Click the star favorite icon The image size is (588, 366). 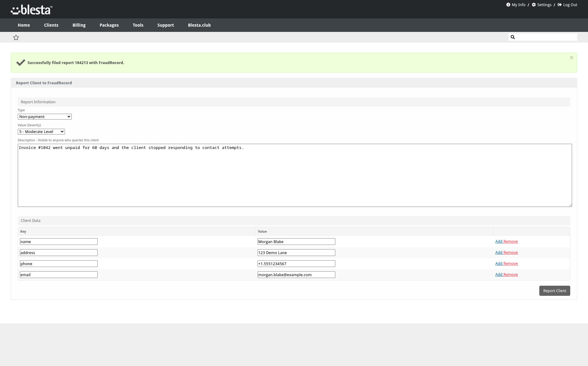[x=16, y=37]
